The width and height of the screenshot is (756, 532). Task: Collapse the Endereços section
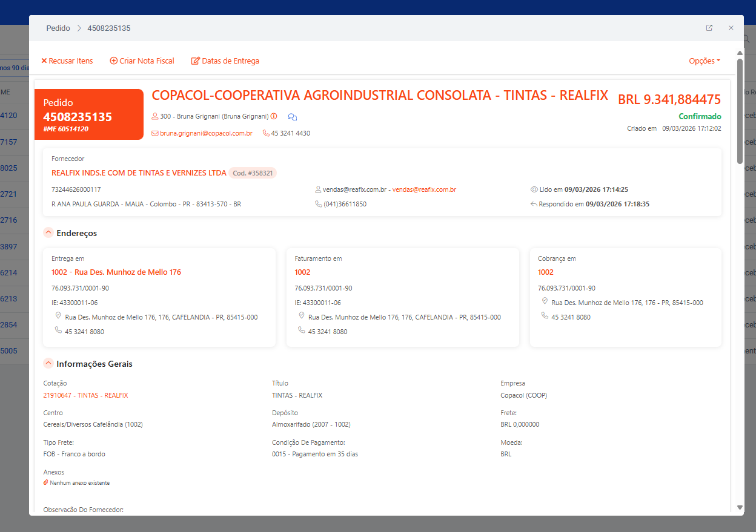(48, 233)
